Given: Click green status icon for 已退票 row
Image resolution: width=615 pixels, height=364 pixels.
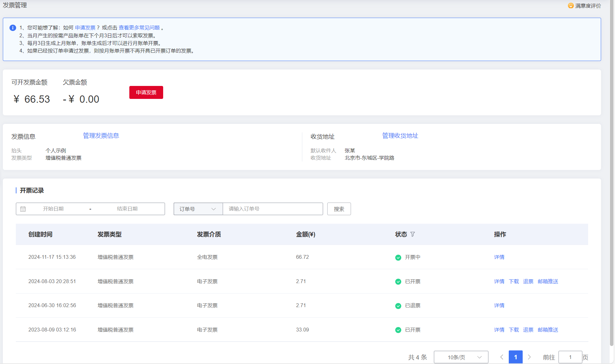Looking at the screenshot, I should pos(398,306).
